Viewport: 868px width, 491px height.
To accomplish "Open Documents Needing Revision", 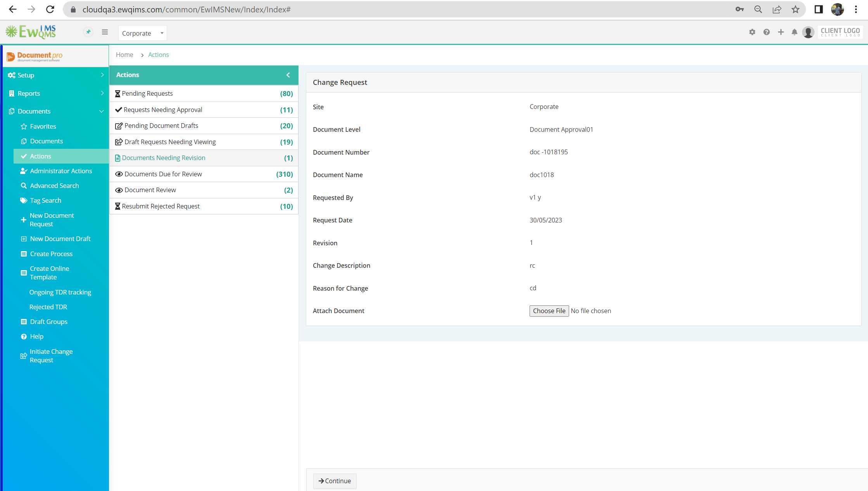I will pyautogui.click(x=204, y=158).
